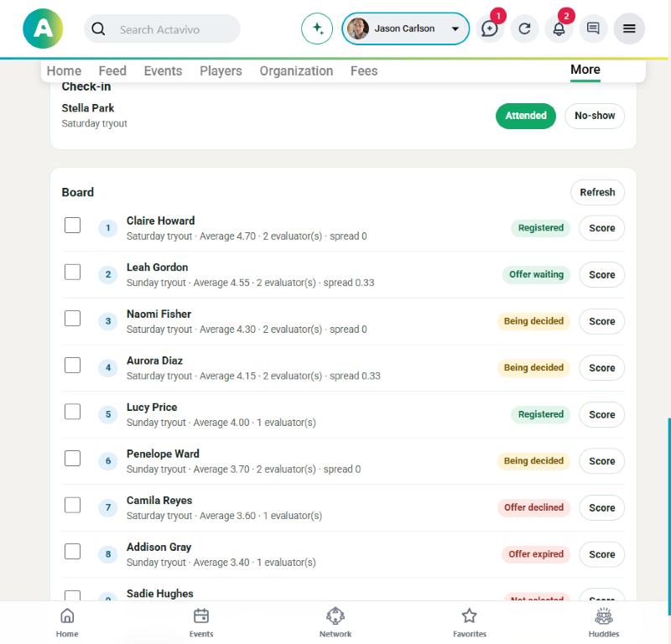Viewport: 671px width, 644px height.
Task: Click the Offer declined status badge
Action: 533,507
